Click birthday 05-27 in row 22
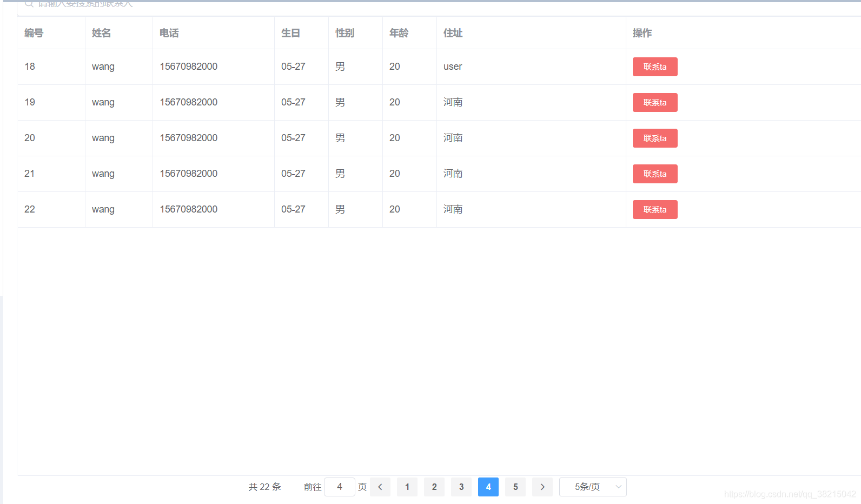Screen dimensions: 861x504 coord(293,209)
